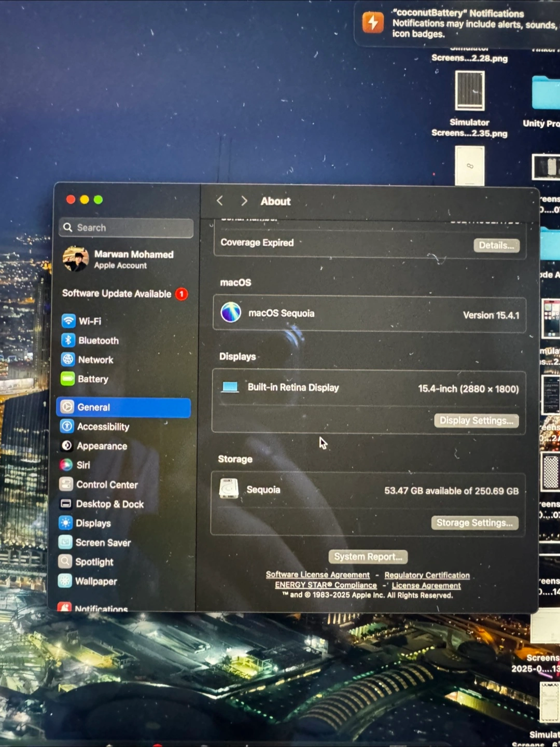Select the Spotlight sidebar icon

65,561
